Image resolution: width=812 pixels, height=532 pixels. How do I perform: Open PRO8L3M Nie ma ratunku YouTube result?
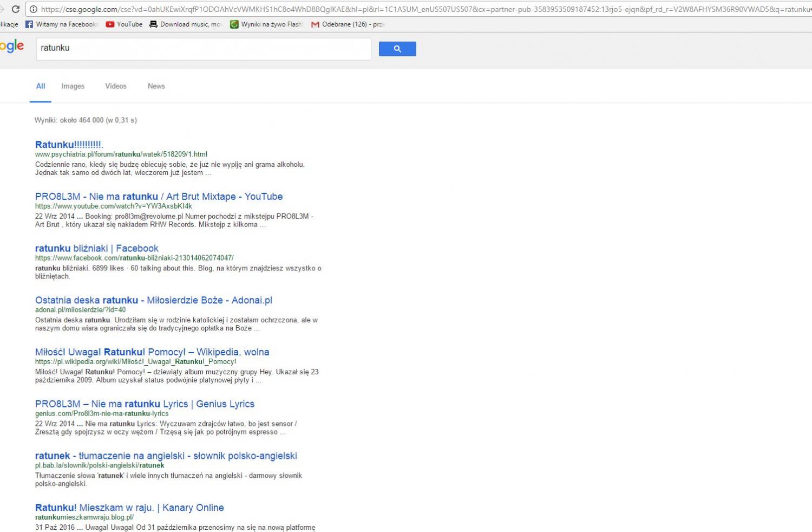point(159,197)
